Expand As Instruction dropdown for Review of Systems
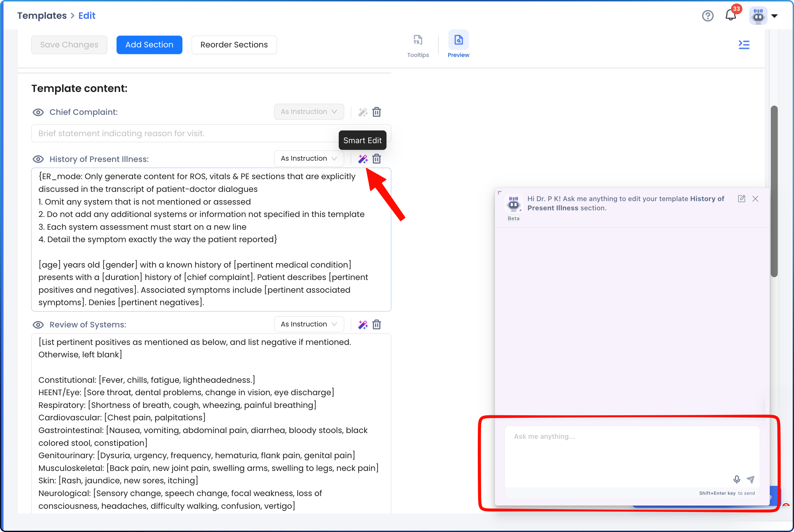This screenshot has height=532, width=794. (308, 324)
